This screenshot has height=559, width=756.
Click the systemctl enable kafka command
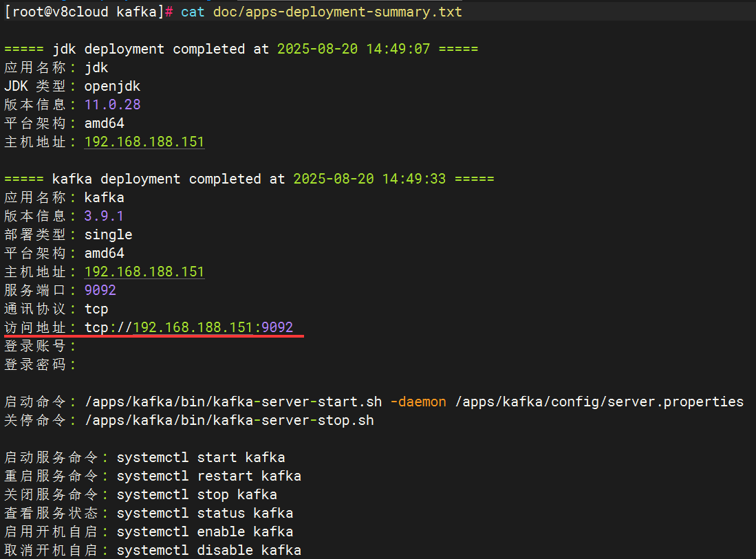(x=204, y=531)
